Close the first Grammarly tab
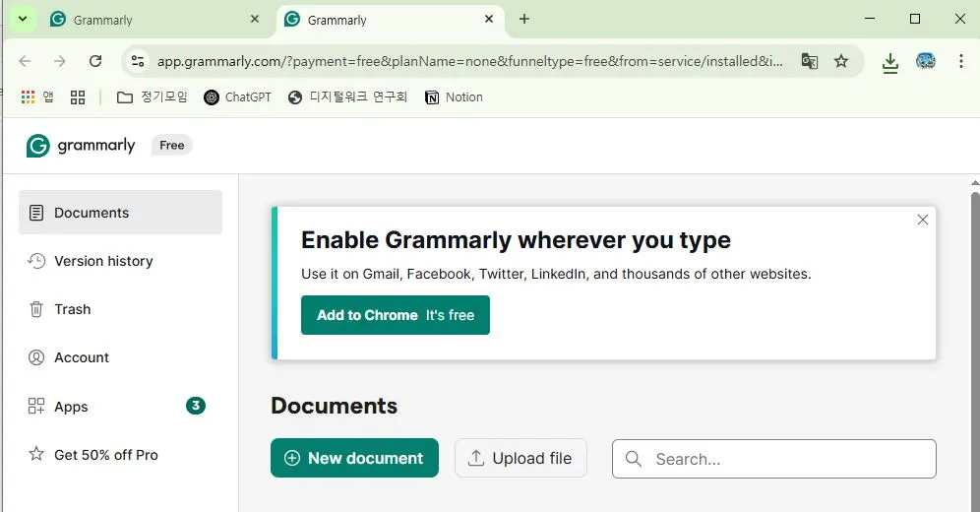This screenshot has height=512, width=980. click(255, 20)
